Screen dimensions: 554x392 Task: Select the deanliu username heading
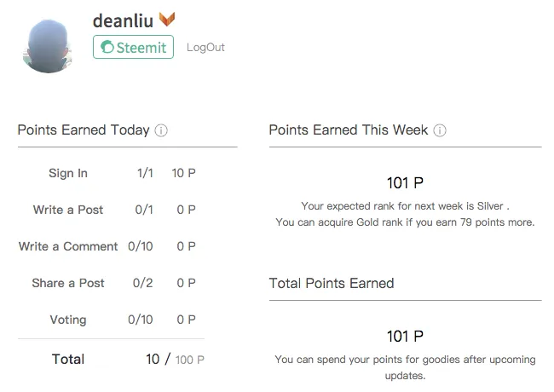pos(123,20)
